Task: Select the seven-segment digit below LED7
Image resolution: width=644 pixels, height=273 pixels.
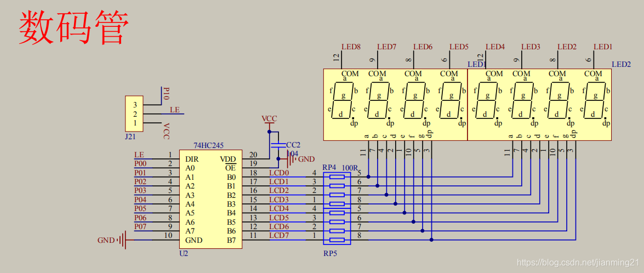Action: click(x=379, y=100)
